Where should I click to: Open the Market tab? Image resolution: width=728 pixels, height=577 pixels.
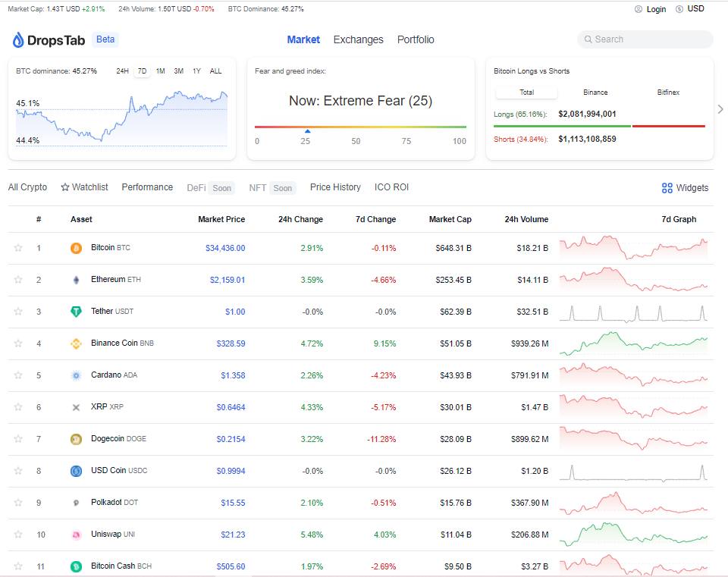(x=303, y=40)
